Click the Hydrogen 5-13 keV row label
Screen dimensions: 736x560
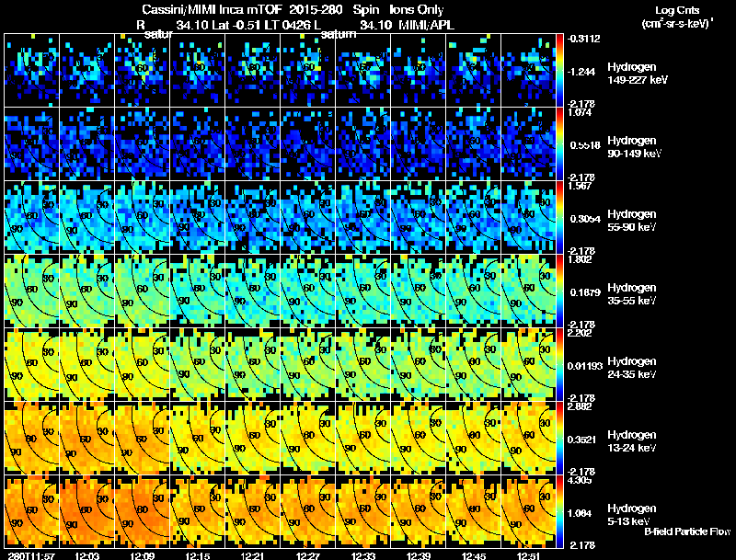(632, 515)
